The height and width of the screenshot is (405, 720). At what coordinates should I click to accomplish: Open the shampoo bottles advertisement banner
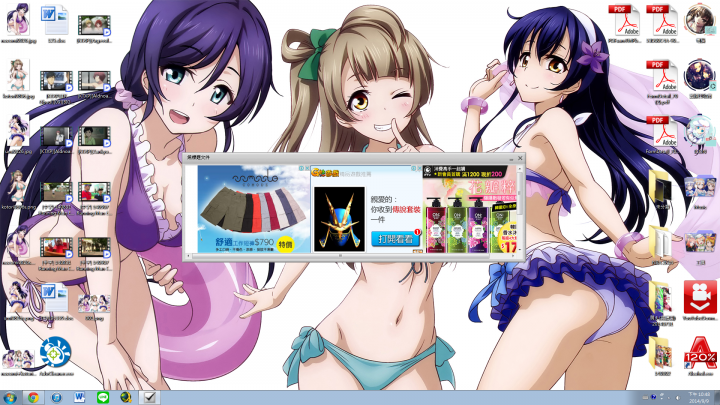pyautogui.click(x=470, y=208)
